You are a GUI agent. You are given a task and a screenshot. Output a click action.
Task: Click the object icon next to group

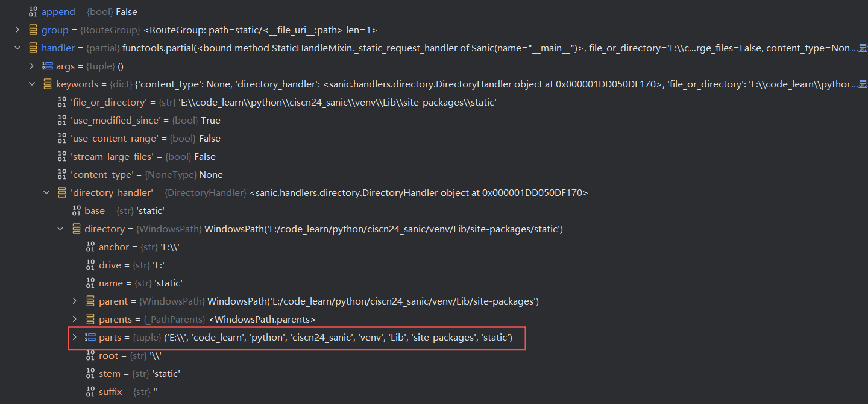click(33, 30)
